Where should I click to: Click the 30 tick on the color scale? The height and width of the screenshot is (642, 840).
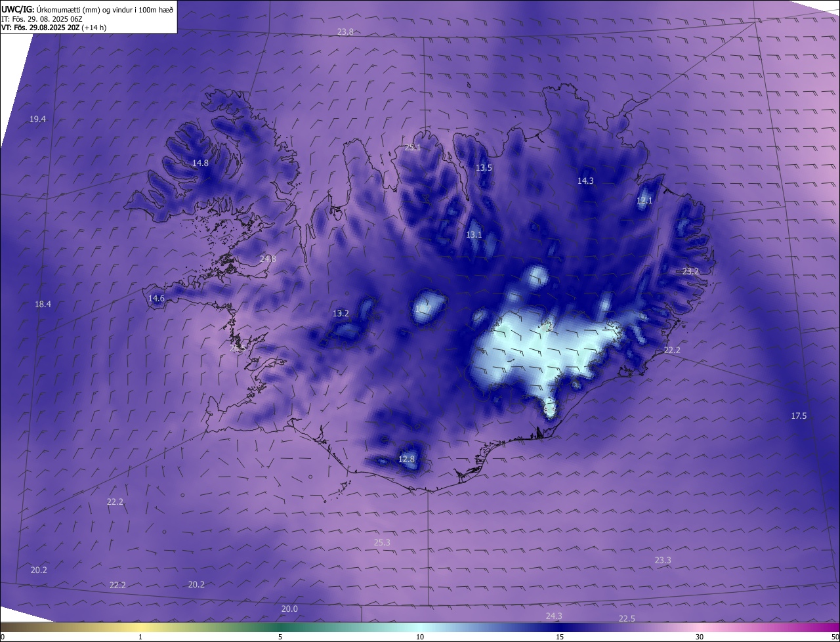pos(700,637)
